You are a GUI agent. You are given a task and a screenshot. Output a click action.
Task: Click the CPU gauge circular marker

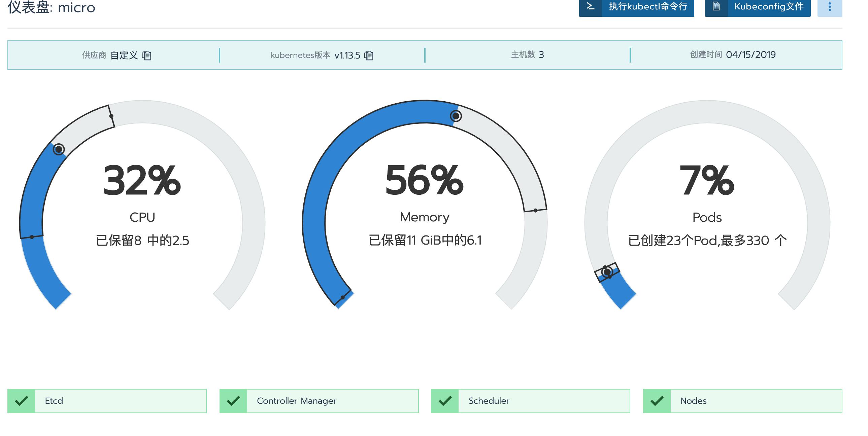(x=59, y=149)
